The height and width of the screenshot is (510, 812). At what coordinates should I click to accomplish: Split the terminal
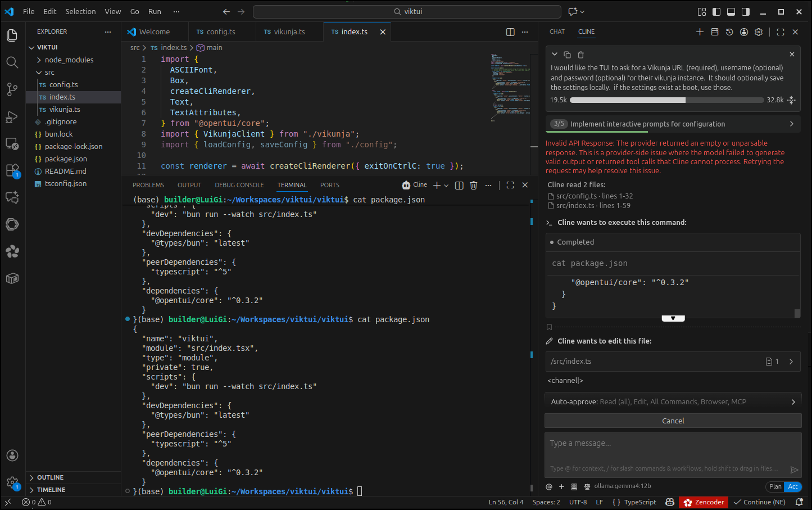tap(459, 185)
